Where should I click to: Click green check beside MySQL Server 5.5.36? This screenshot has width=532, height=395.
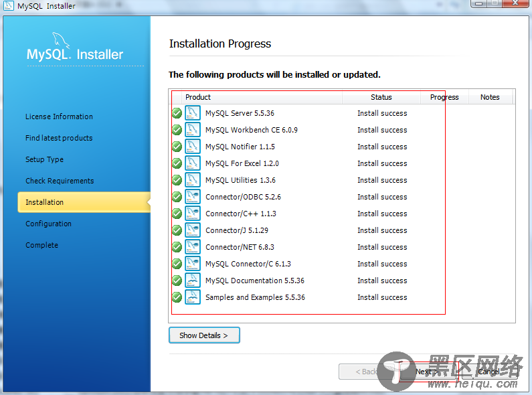(x=177, y=113)
